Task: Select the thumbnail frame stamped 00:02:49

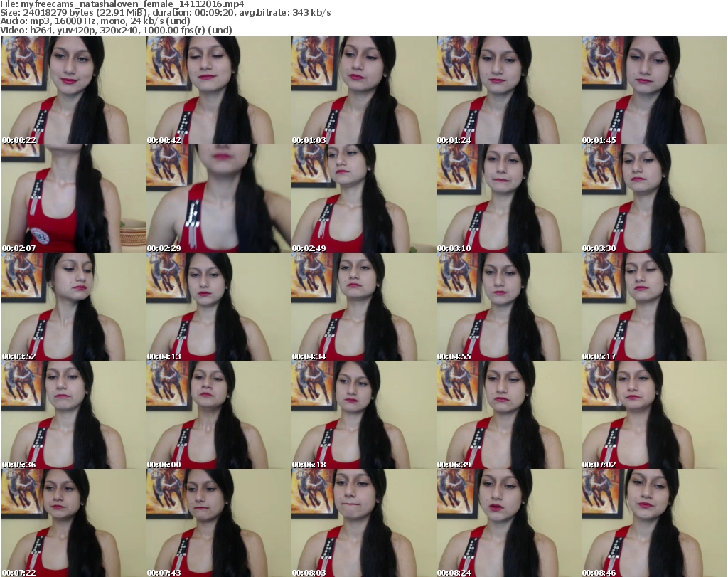Action: [363, 198]
